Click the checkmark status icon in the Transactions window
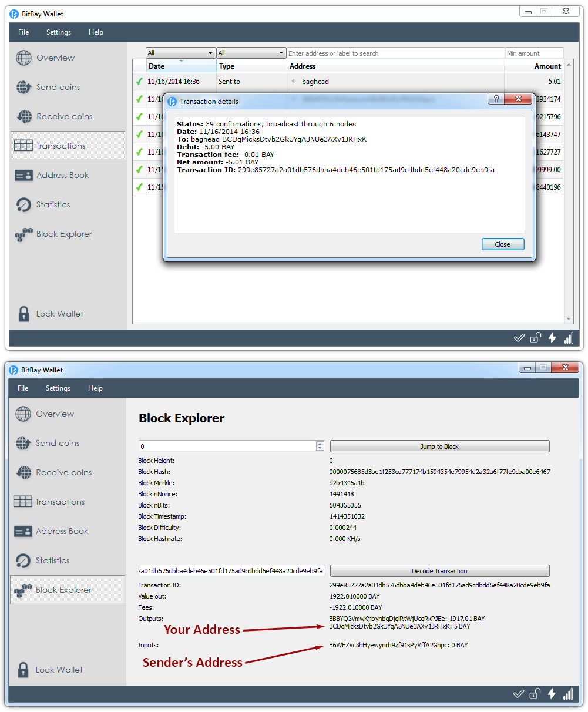The width and height of the screenshot is (588, 712). (x=519, y=338)
